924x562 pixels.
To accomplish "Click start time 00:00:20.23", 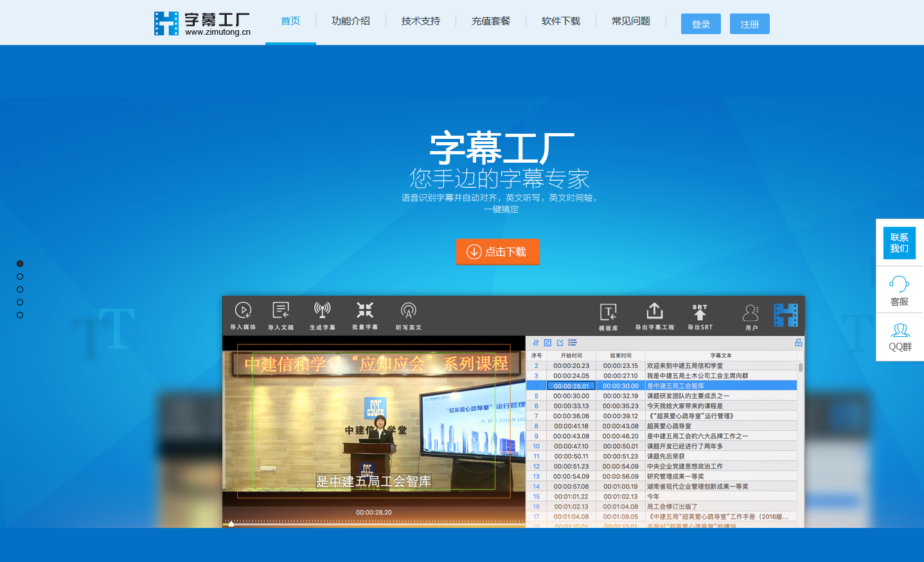I will 571,366.
